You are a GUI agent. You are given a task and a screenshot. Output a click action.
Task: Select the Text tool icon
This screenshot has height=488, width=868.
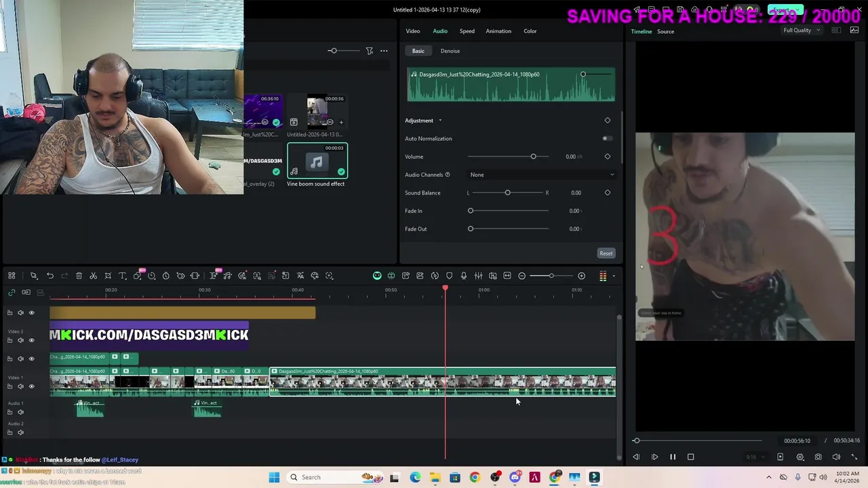pos(123,276)
